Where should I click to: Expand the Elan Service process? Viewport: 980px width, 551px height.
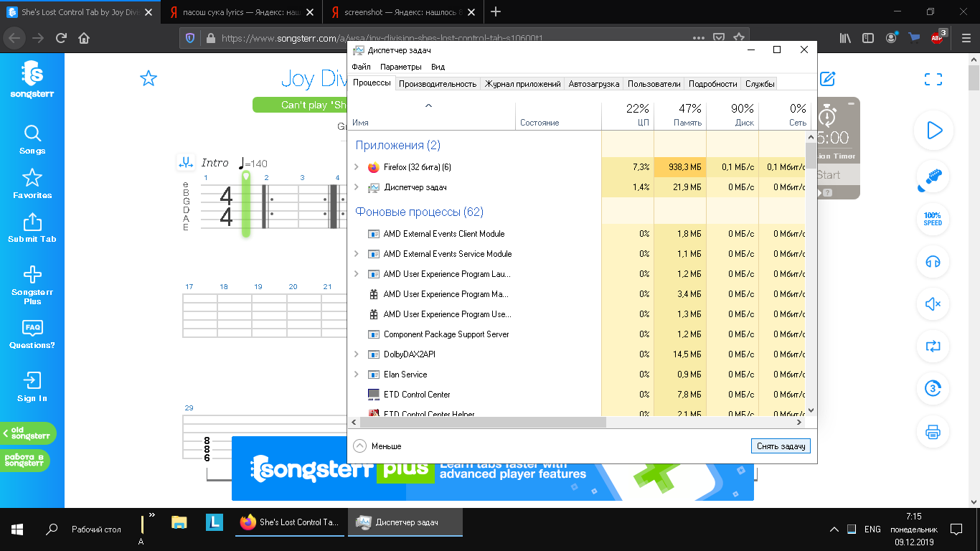tap(357, 375)
